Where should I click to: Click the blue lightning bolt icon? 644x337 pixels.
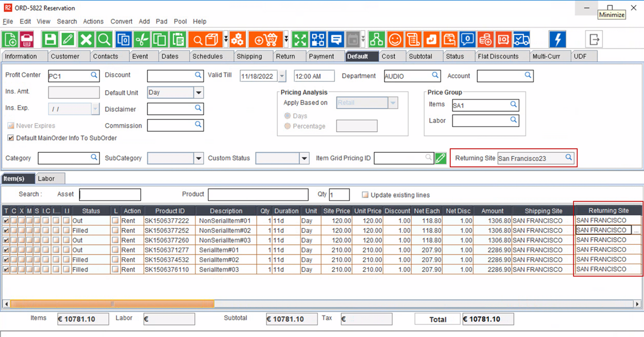pyautogui.click(x=557, y=40)
